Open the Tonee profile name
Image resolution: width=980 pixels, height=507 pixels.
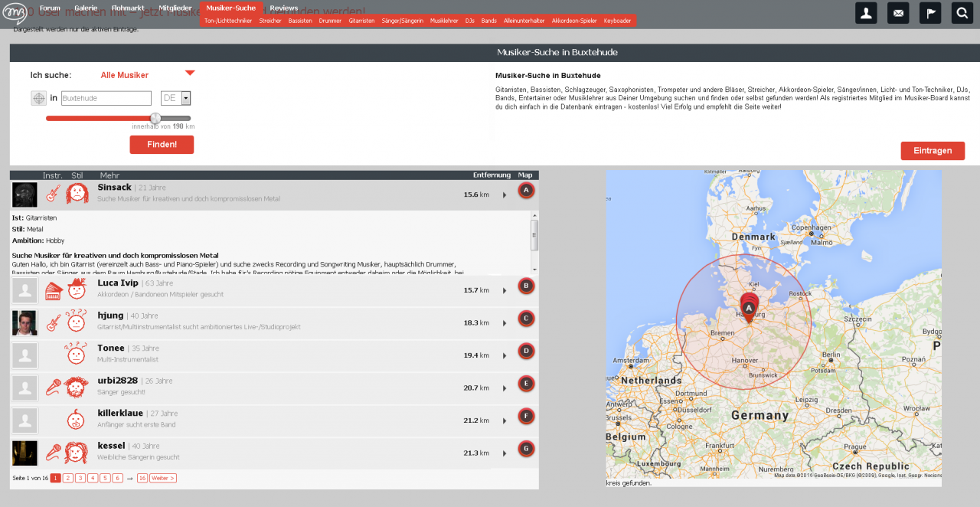coord(111,348)
